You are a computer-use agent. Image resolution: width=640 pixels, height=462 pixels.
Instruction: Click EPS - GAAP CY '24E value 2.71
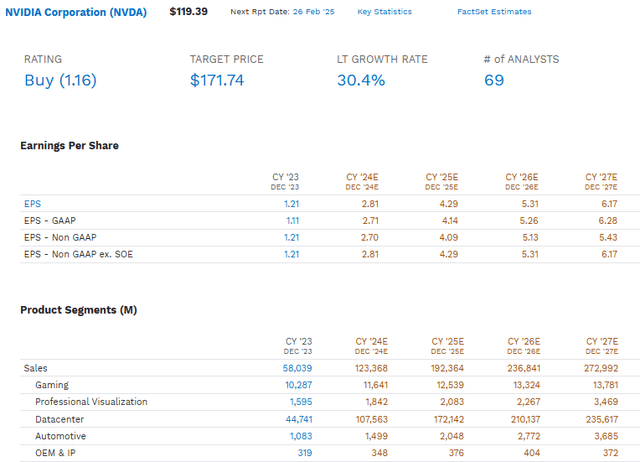370,221
